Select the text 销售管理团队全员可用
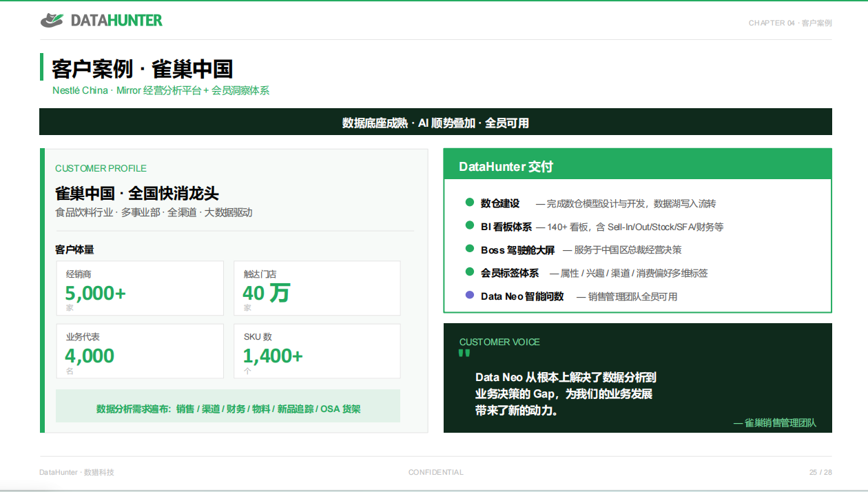 (627, 297)
